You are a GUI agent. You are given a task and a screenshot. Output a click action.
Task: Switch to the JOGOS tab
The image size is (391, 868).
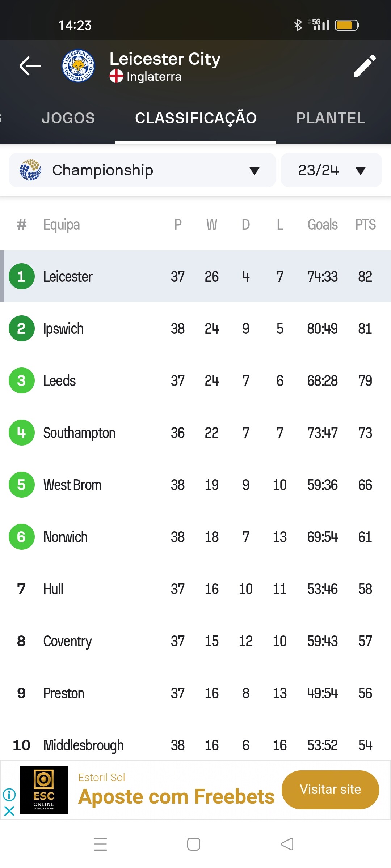pos(68,118)
